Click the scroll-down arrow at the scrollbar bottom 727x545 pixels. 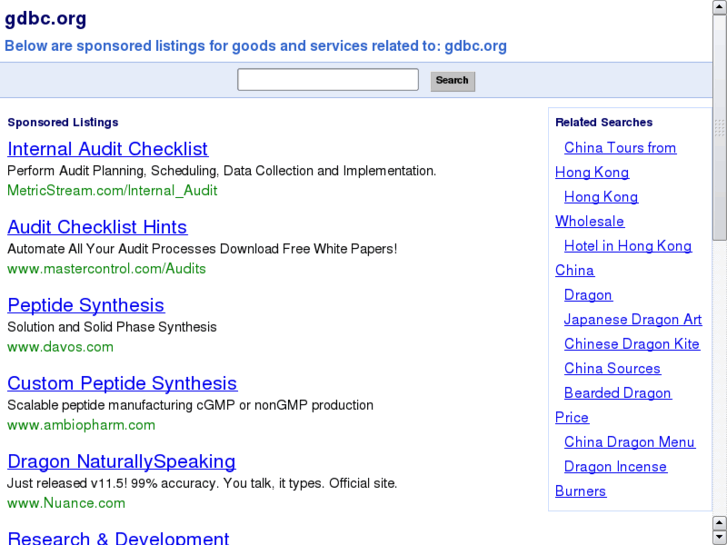pos(719,537)
